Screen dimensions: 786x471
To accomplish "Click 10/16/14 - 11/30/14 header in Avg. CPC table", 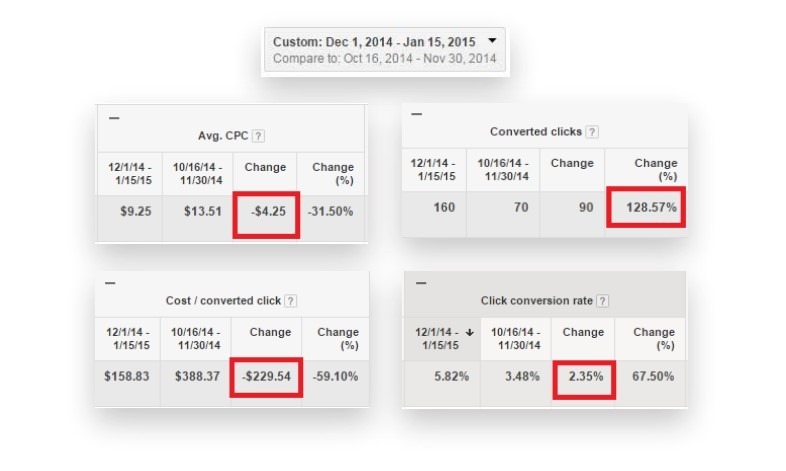I will click(198, 173).
